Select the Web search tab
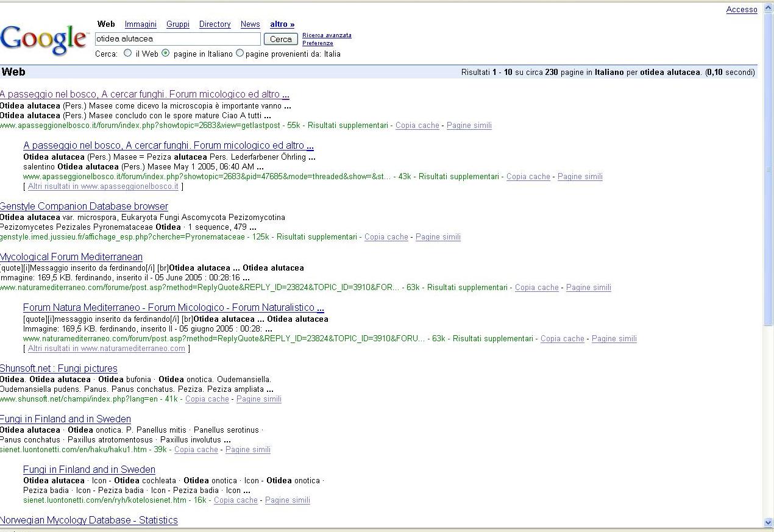The image size is (774, 532). click(x=106, y=24)
